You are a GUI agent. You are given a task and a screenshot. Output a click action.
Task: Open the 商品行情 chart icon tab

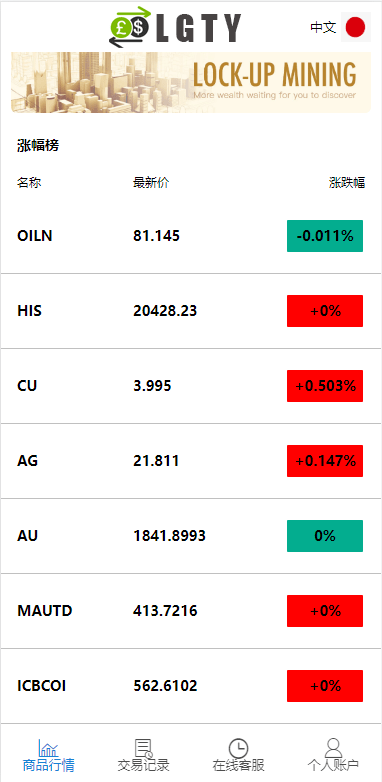(x=48, y=748)
